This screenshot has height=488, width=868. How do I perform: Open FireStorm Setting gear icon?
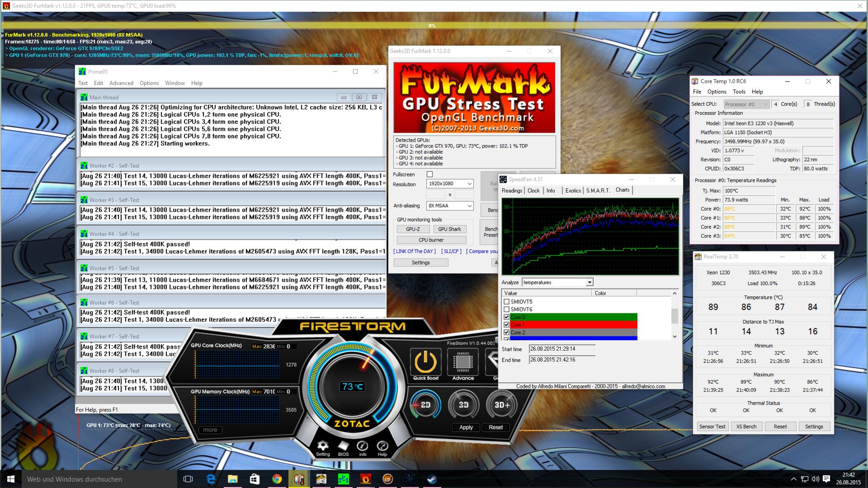click(x=323, y=445)
